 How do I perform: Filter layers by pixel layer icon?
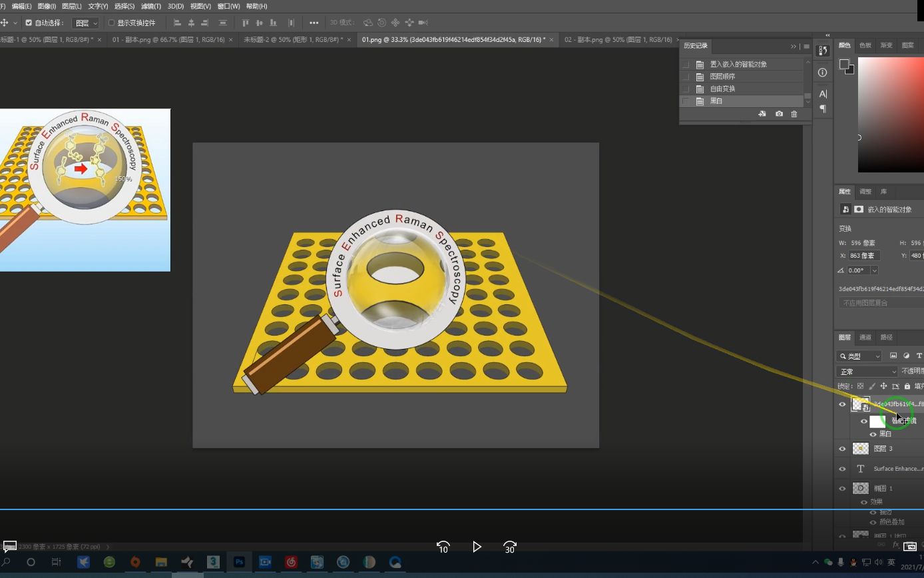click(893, 356)
